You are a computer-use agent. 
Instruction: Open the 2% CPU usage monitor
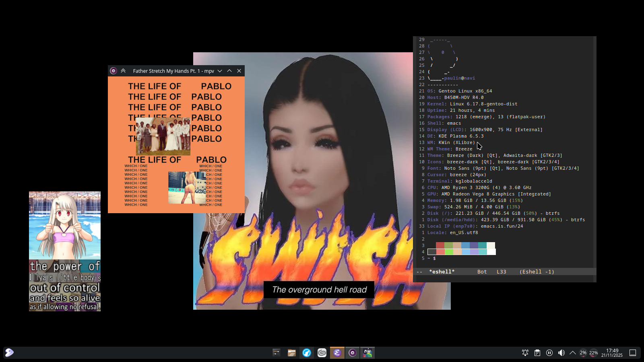pyautogui.click(x=583, y=353)
